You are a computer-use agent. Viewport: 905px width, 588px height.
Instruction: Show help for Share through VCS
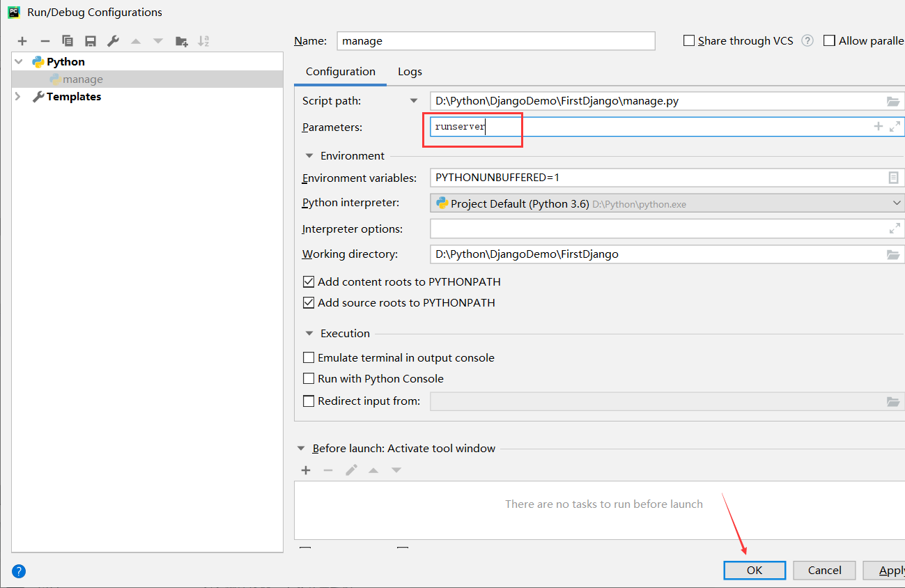coord(807,40)
